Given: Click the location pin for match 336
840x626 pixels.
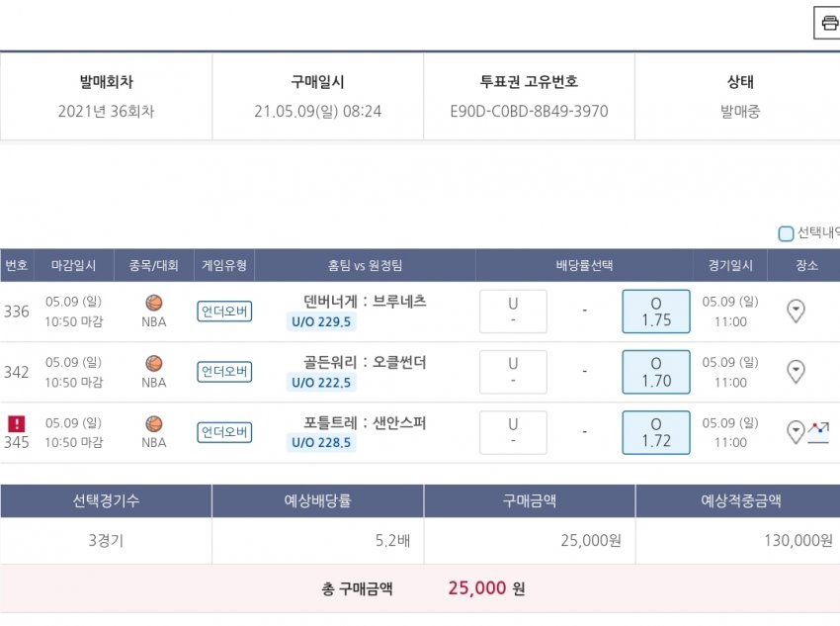Looking at the screenshot, I should (x=796, y=312).
